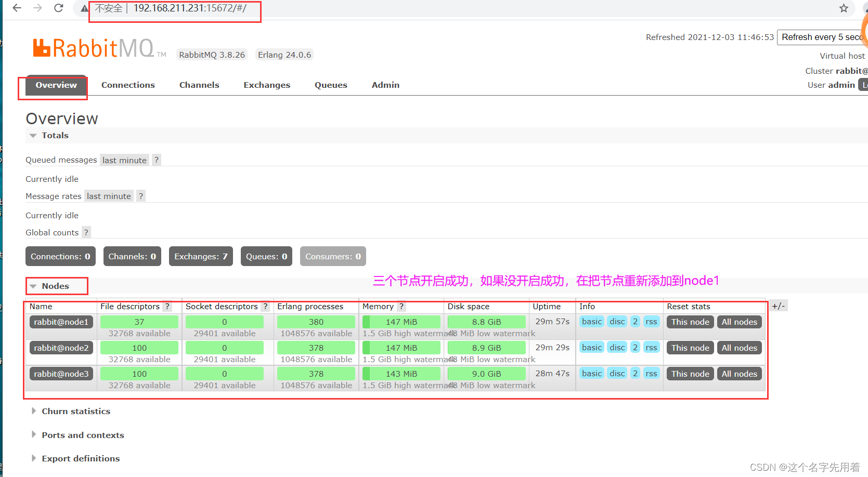Click Consumers: 0 count button
This screenshot has width=868, height=477.
pyautogui.click(x=333, y=256)
